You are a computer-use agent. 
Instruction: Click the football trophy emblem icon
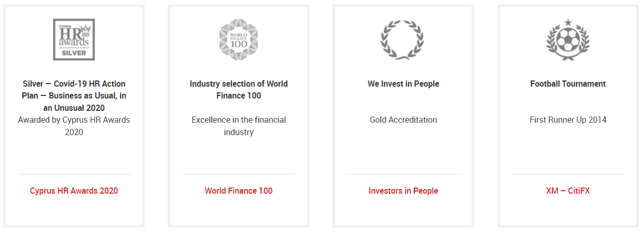click(568, 40)
